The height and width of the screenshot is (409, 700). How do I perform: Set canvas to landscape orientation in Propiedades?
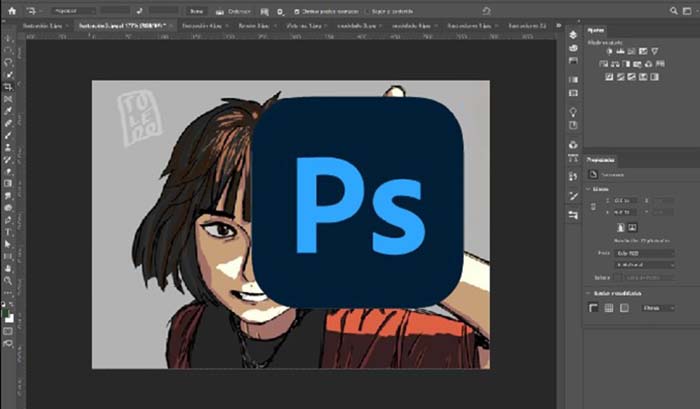point(632,227)
